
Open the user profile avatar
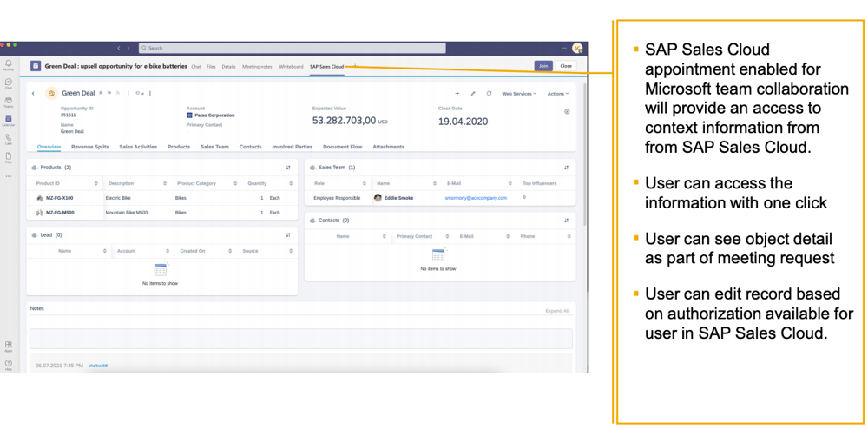point(577,48)
